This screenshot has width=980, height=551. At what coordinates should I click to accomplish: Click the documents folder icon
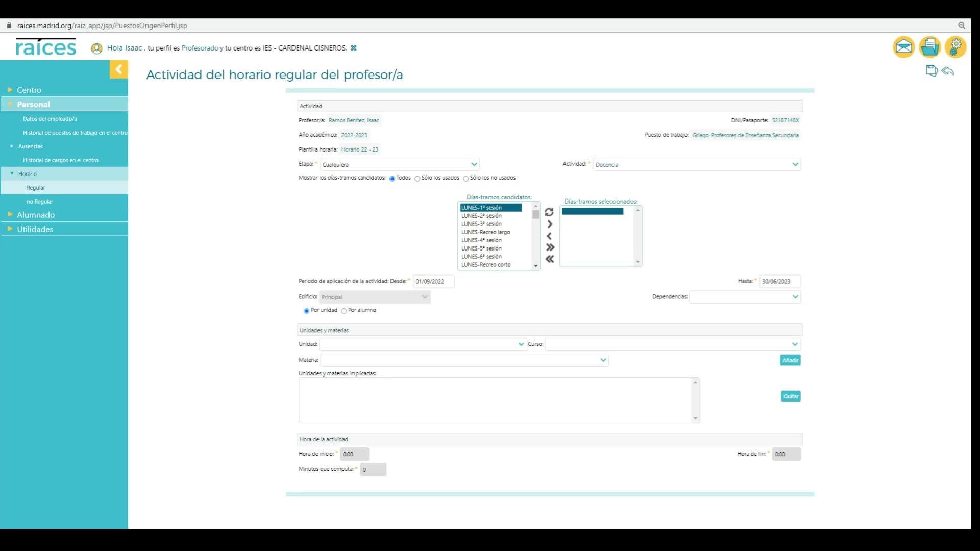tap(929, 47)
